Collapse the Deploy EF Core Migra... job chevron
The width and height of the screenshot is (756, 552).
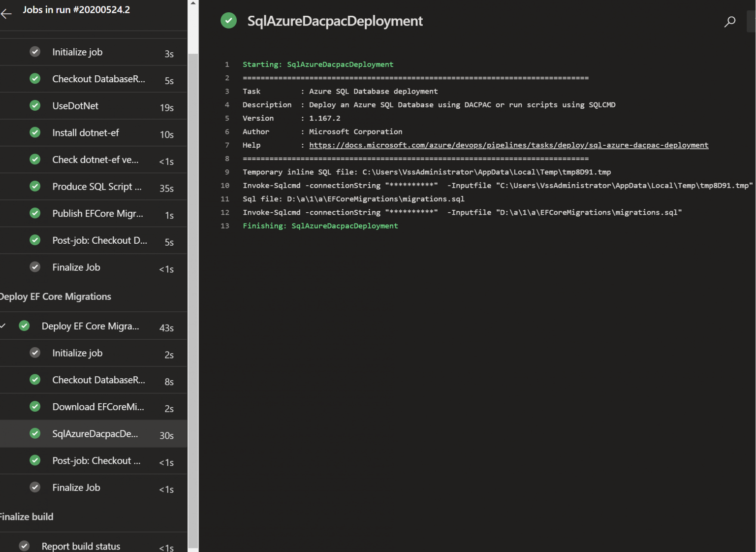3,326
